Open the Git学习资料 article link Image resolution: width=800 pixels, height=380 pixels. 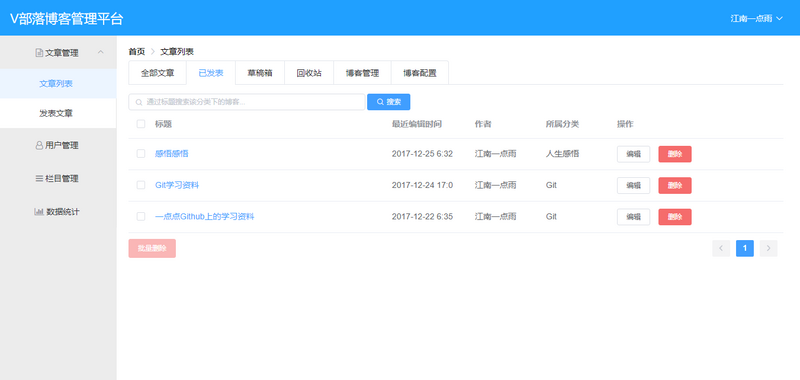pos(177,185)
